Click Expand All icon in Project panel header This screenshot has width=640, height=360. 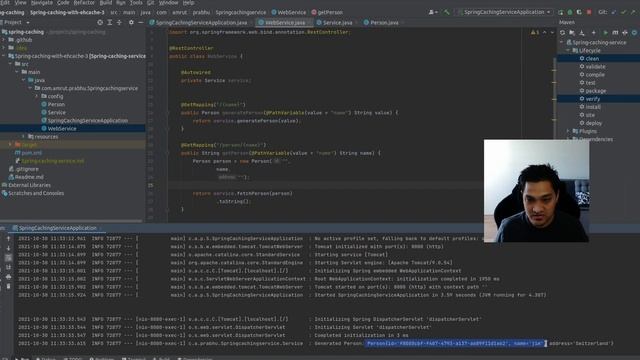tap(110, 22)
